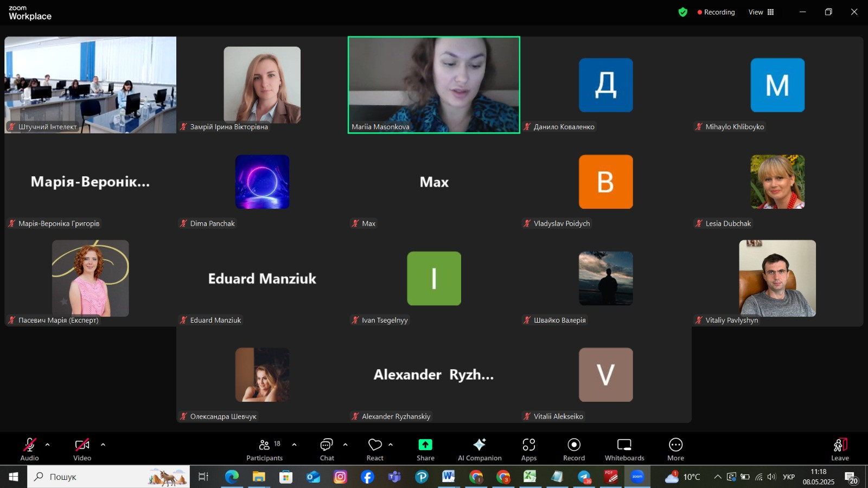Click Данило Коваленко's blue Д avatar
This screenshot has width=868, height=488.
point(606,85)
